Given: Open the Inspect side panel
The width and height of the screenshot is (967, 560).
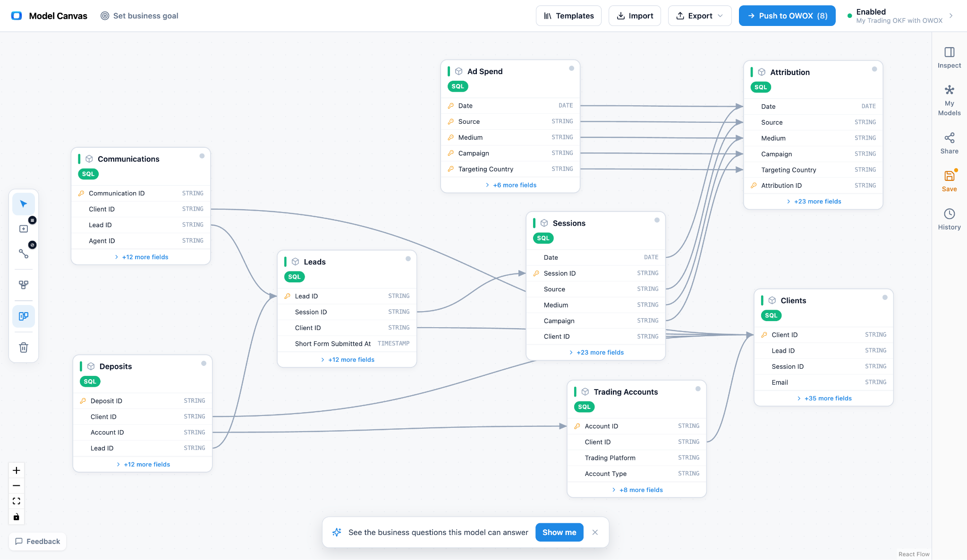Looking at the screenshot, I should point(949,58).
